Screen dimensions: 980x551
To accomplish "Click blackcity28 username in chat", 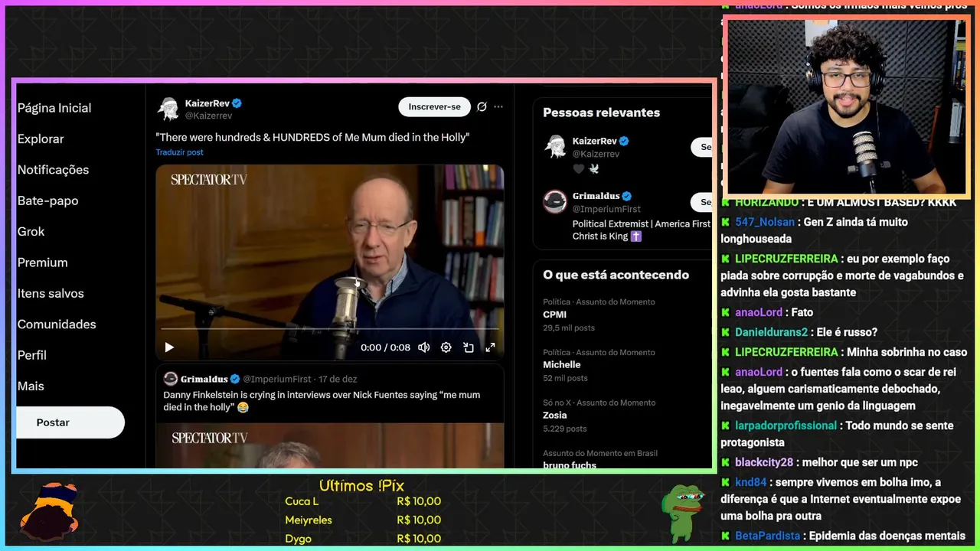I will pos(764,462).
